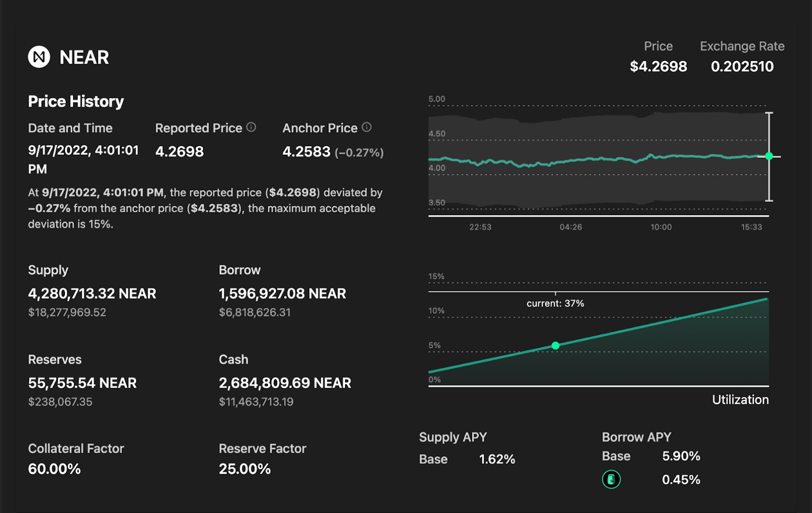Click the 1.62% Supply APY base rate
This screenshot has width=812, height=513.
(x=497, y=459)
